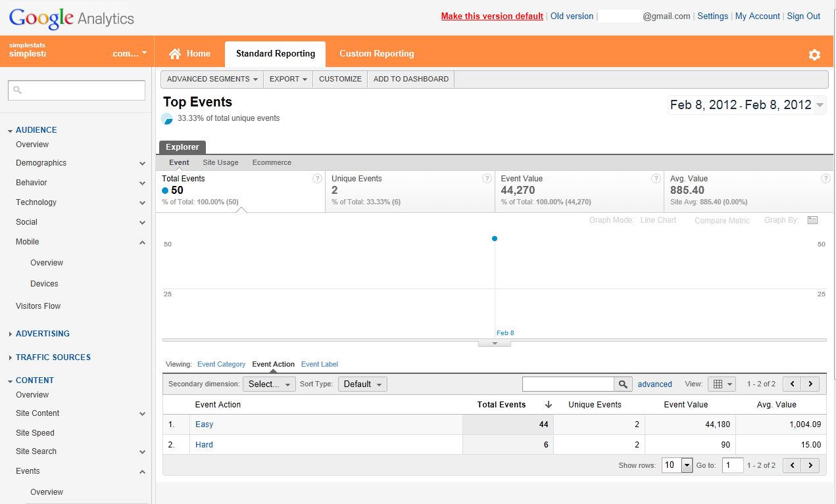
Task: Open My Account link
Action: pos(757,16)
